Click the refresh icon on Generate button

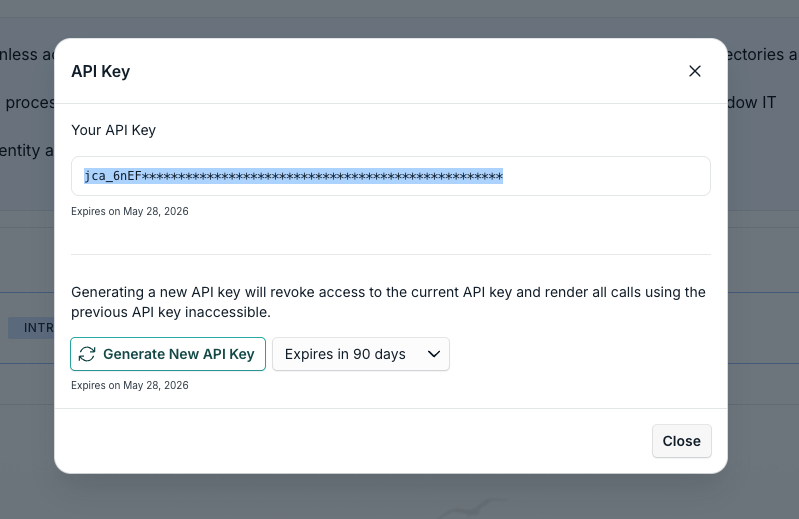click(87, 354)
